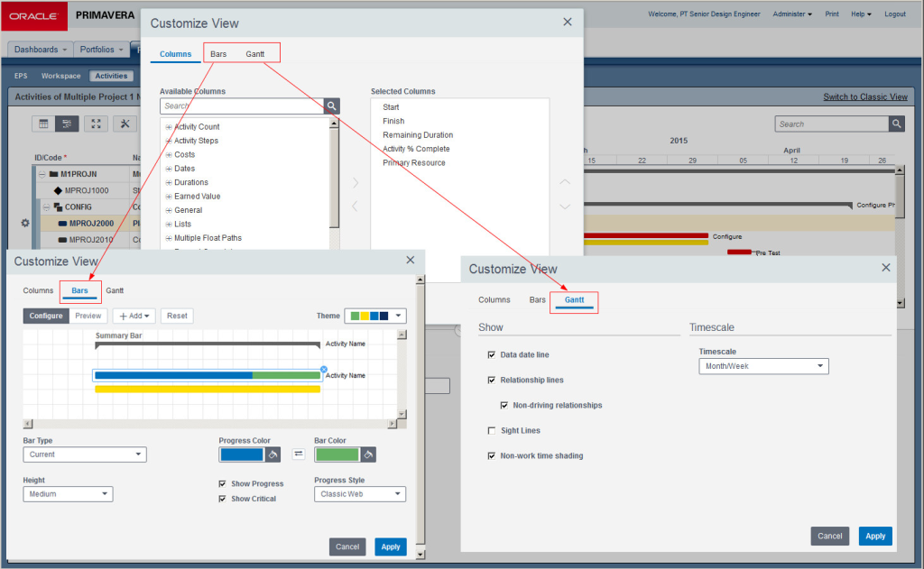Click the green Bar Color swatch
The height and width of the screenshot is (569, 924).
(337, 454)
